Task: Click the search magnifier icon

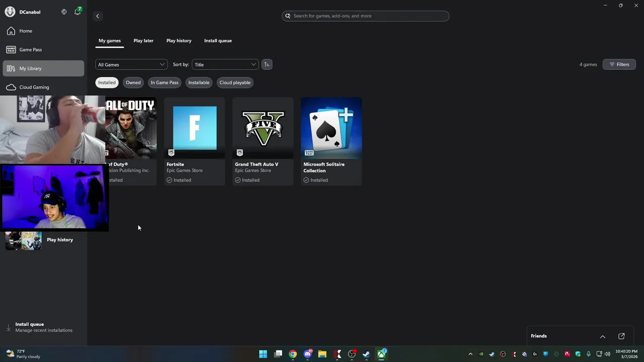Action: click(x=288, y=16)
